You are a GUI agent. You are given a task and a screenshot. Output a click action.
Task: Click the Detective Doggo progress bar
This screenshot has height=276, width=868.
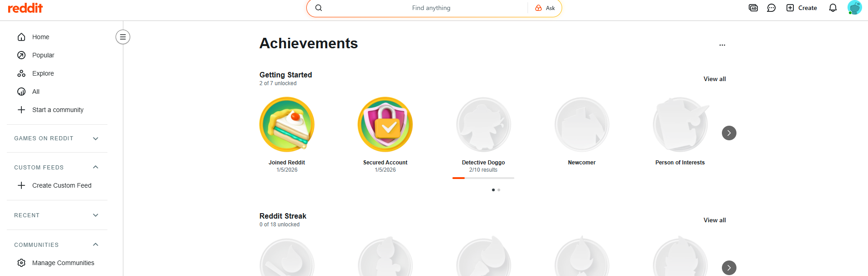tap(483, 178)
